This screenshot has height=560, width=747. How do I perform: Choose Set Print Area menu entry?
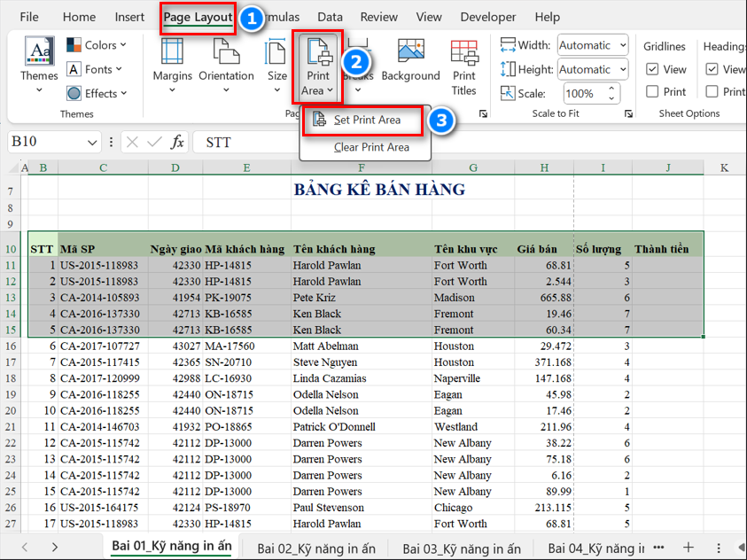(366, 120)
